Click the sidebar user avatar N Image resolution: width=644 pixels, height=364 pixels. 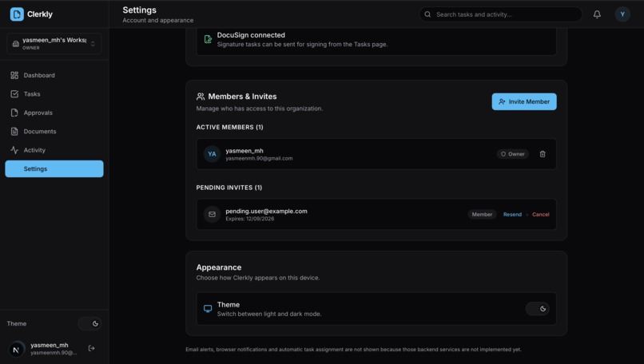pyautogui.click(x=17, y=349)
